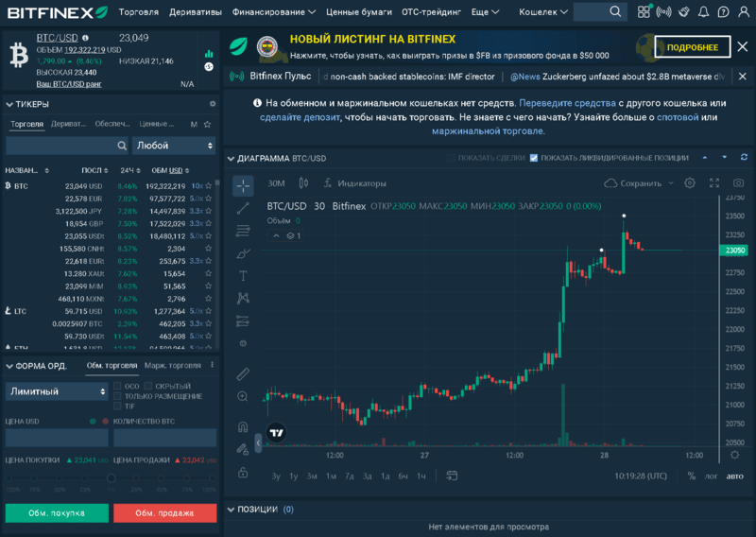756x537 pixels.
Task: Enable the Скрытый order checkbox
Action: (x=148, y=386)
